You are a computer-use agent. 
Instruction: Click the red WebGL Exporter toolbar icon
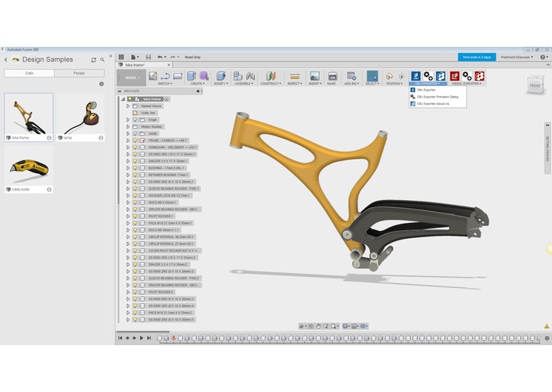coord(454,76)
